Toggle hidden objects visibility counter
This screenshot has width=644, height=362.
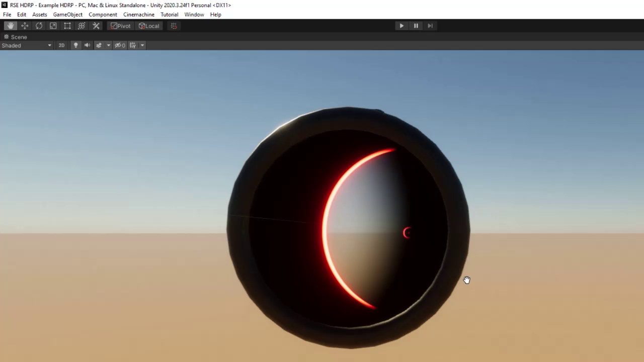click(x=120, y=45)
